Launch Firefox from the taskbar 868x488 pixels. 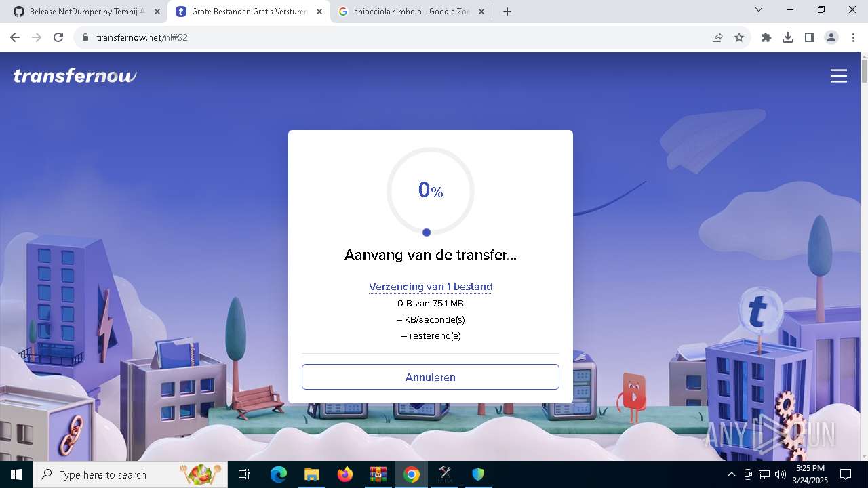(344, 474)
